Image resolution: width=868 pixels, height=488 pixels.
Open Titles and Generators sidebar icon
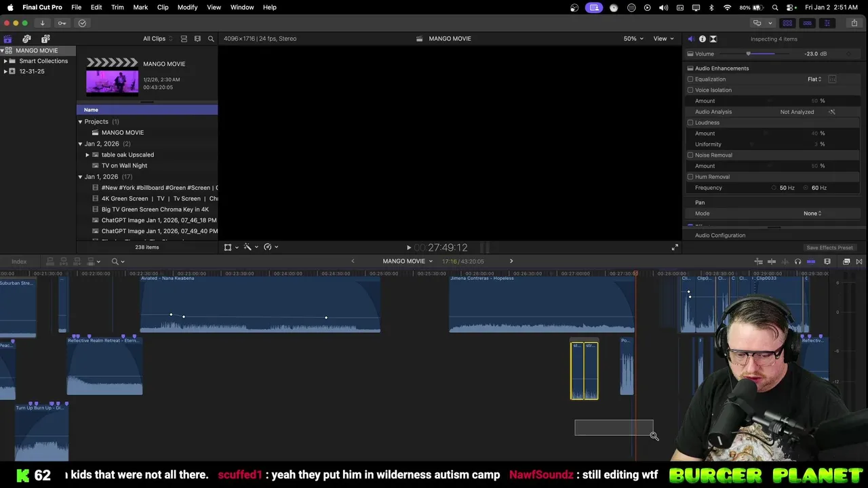(x=45, y=39)
